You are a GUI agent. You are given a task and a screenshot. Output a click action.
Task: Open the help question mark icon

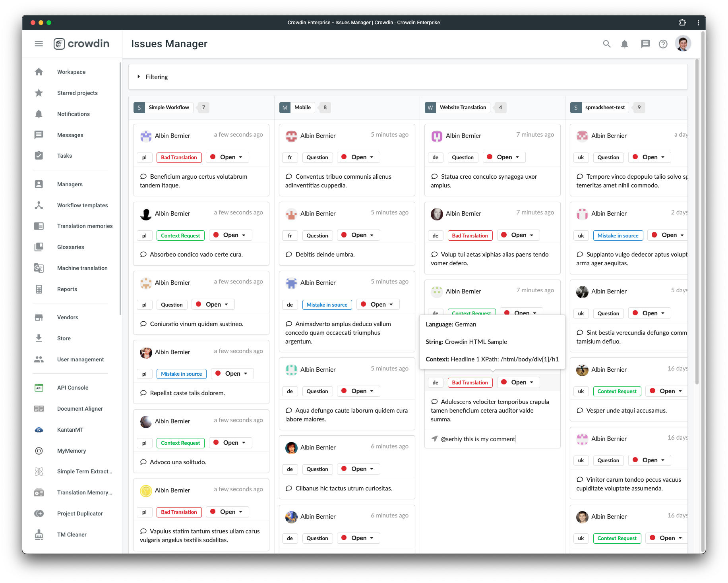pyautogui.click(x=663, y=44)
